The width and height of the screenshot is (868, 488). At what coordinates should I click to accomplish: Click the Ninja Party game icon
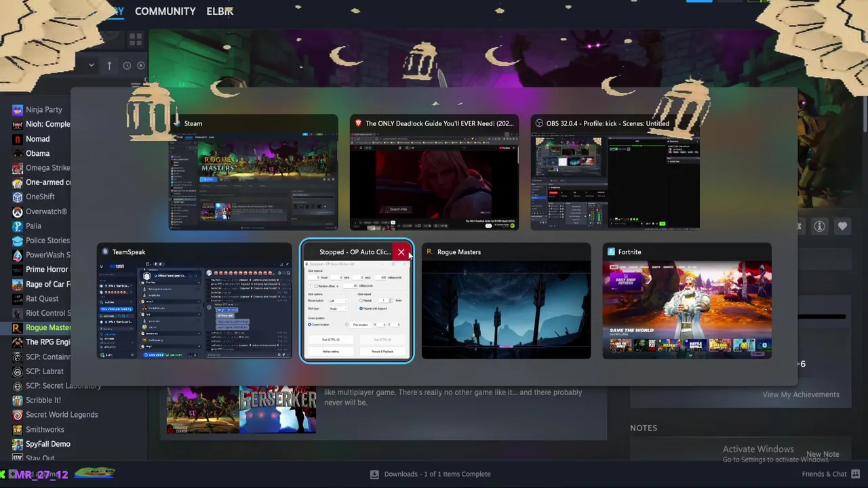18,110
